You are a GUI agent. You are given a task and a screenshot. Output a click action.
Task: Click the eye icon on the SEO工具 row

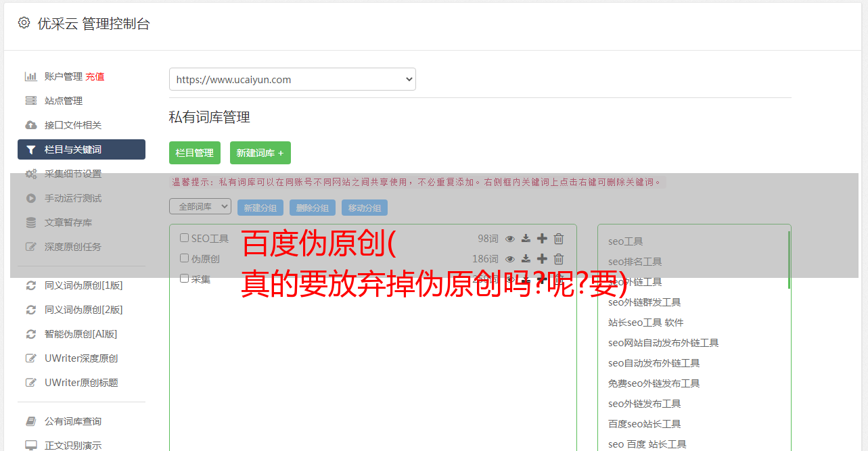(x=510, y=239)
